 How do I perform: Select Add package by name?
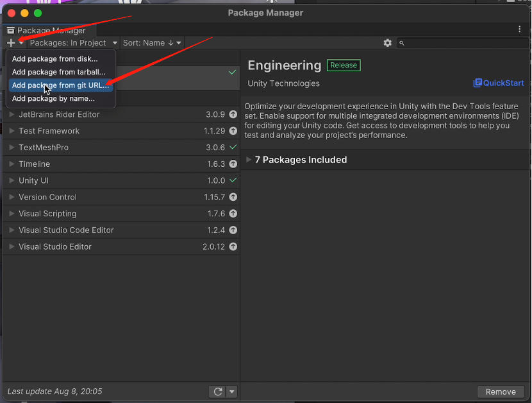coord(53,99)
